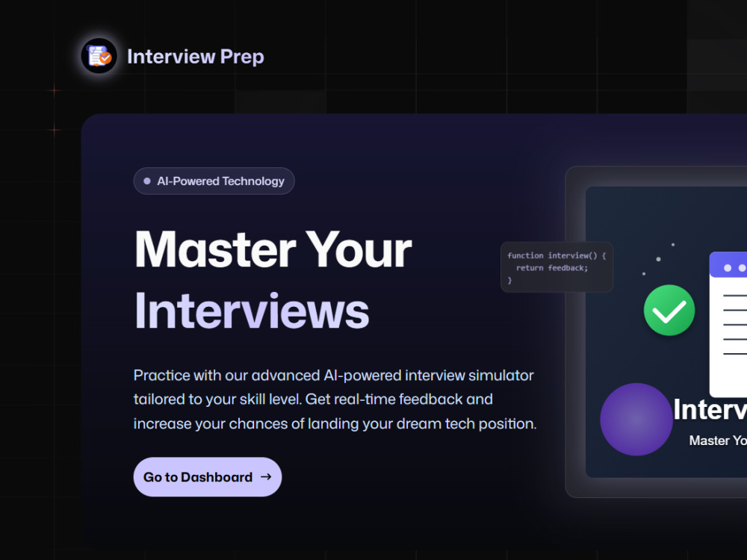Click the 'Interviews' headline word
Viewport: 747px width, 560px height.
(x=252, y=311)
